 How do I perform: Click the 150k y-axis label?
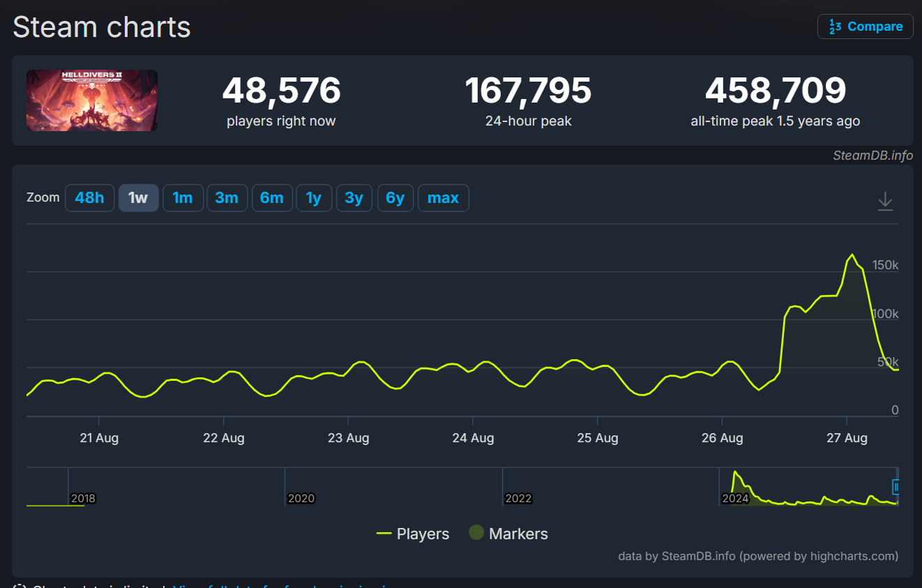pyautogui.click(x=886, y=266)
